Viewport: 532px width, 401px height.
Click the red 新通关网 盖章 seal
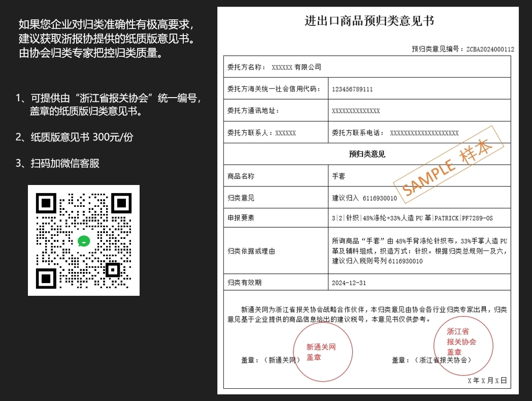coord(323,352)
